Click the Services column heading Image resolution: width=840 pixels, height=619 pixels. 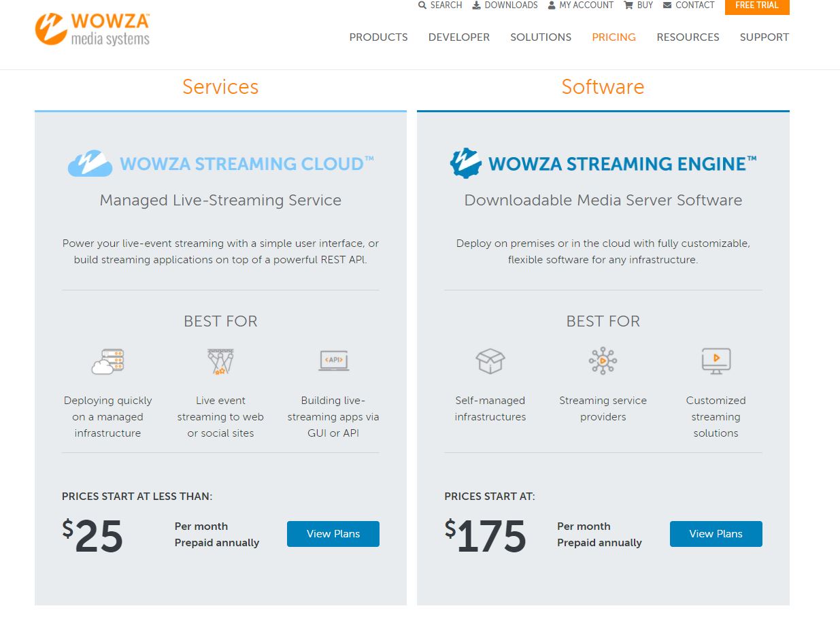point(220,87)
